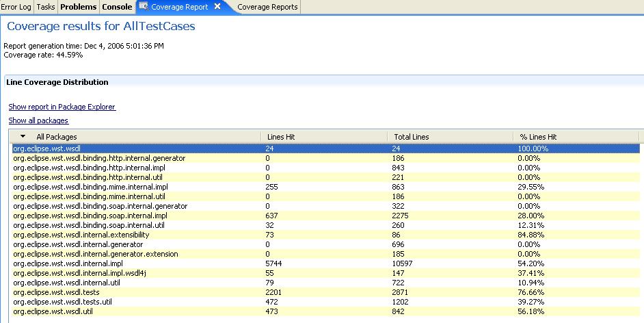Open the Tasks tab

click(46, 7)
